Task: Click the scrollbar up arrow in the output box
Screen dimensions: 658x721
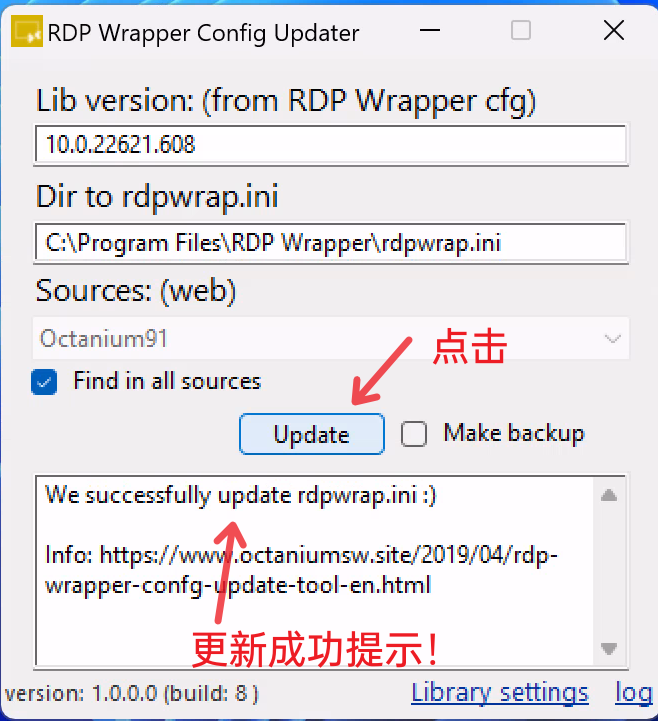Action: coord(609,496)
